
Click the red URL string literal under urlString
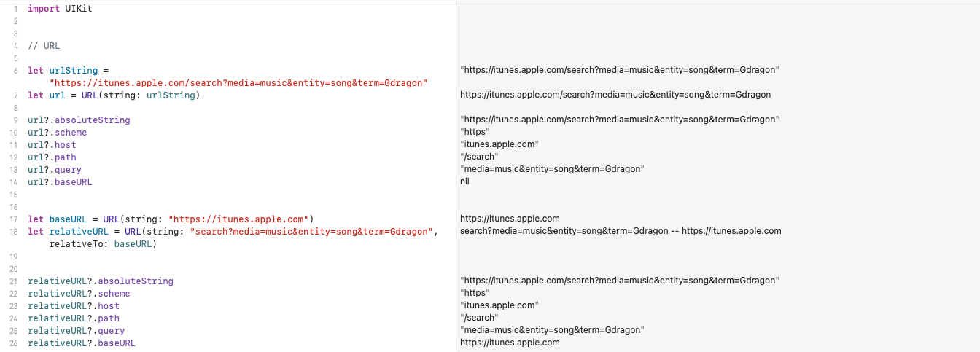pyautogui.click(x=238, y=83)
